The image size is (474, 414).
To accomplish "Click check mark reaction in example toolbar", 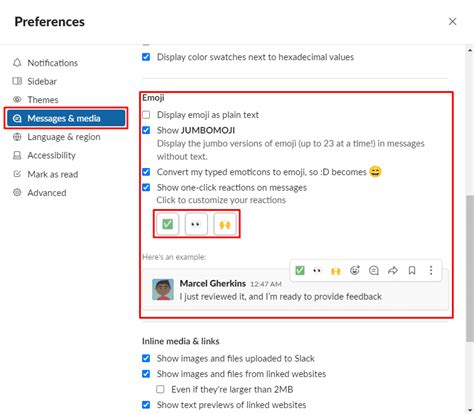I will coord(300,270).
